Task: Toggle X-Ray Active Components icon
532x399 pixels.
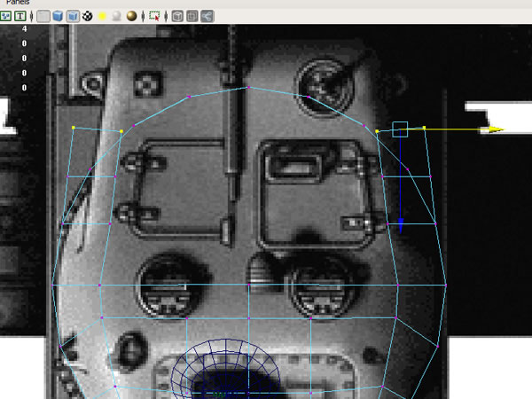Action: tap(192, 16)
